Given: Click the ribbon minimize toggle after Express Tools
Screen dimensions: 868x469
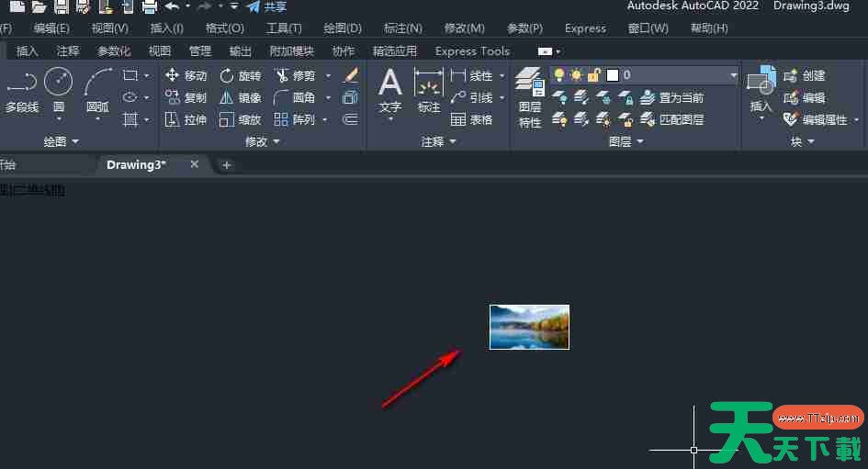Looking at the screenshot, I should click(545, 51).
